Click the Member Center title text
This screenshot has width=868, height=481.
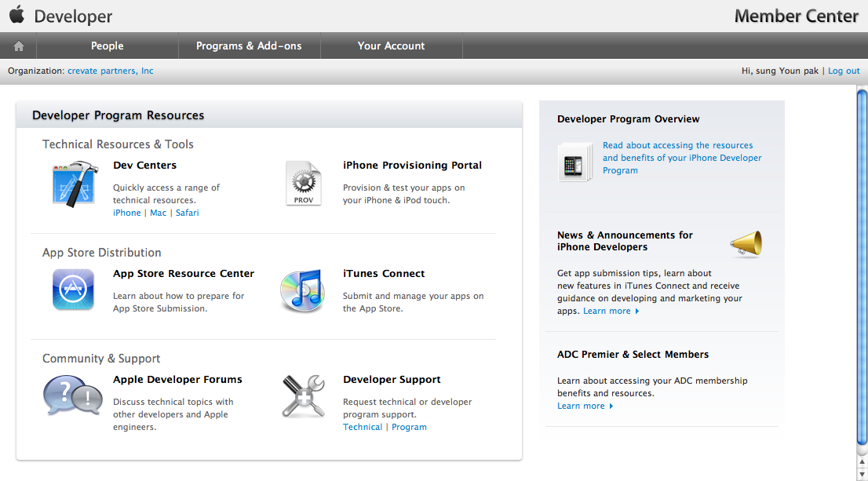pyautogui.click(x=796, y=16)
